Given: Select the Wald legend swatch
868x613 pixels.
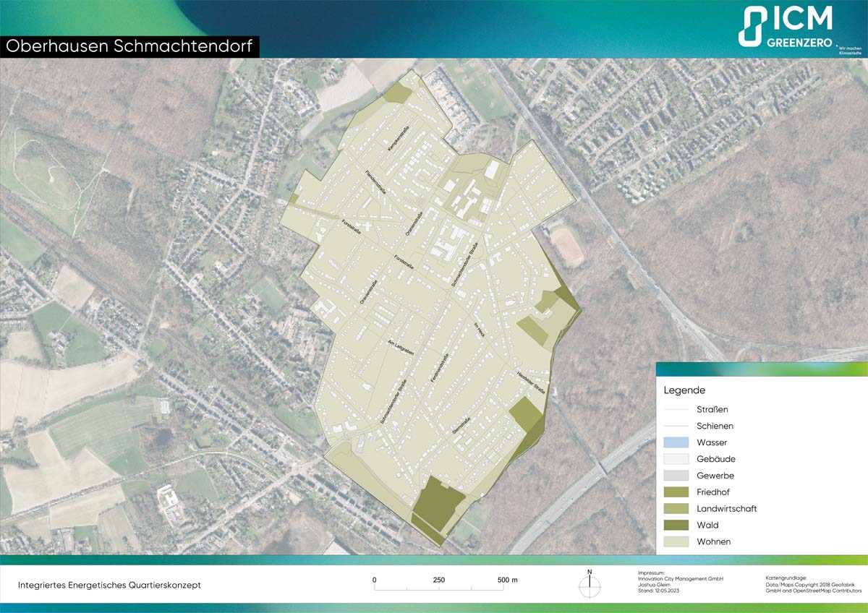Looking at the screenshot, I should (x=676, y=526).
